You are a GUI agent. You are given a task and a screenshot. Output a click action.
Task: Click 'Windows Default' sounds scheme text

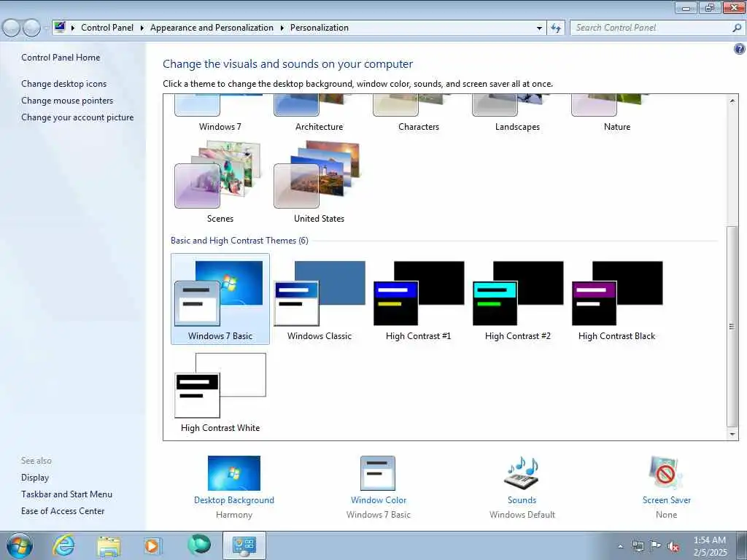pyautogui.click(x=522, y=515)
